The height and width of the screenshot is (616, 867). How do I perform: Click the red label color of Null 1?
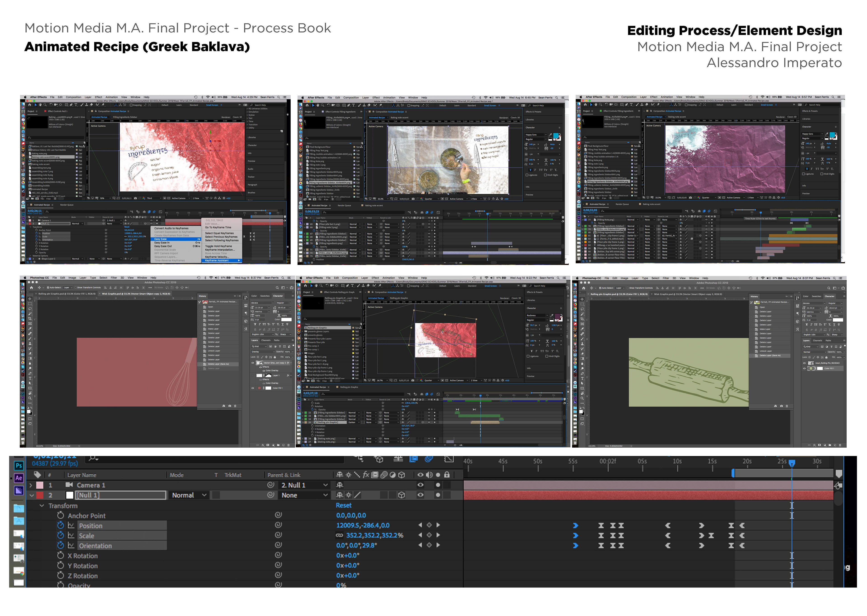(40, 495)
